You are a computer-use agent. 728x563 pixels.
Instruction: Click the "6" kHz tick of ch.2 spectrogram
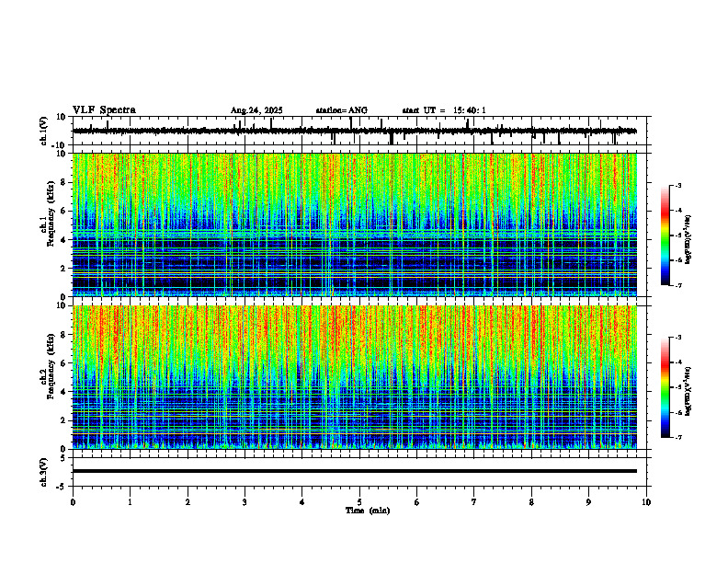click(64, 363)
